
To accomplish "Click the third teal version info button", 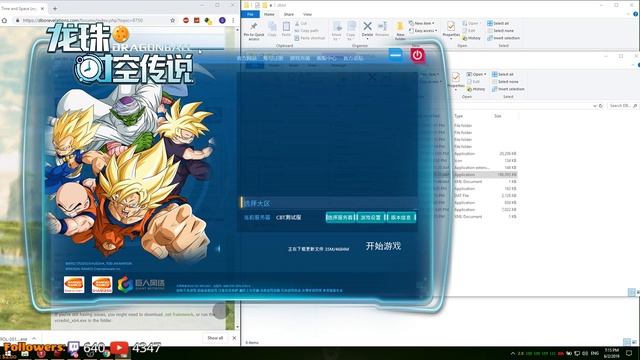I will (x=401, y=218).
